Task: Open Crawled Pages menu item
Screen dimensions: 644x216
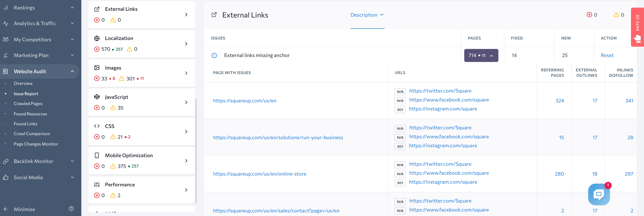Action: coord(28,104)
